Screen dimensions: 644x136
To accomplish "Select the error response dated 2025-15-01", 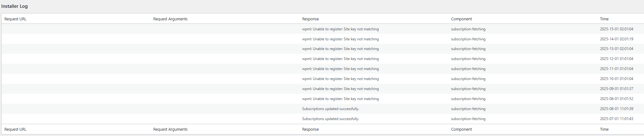I will pyautogui.click(x=340, y=29).
